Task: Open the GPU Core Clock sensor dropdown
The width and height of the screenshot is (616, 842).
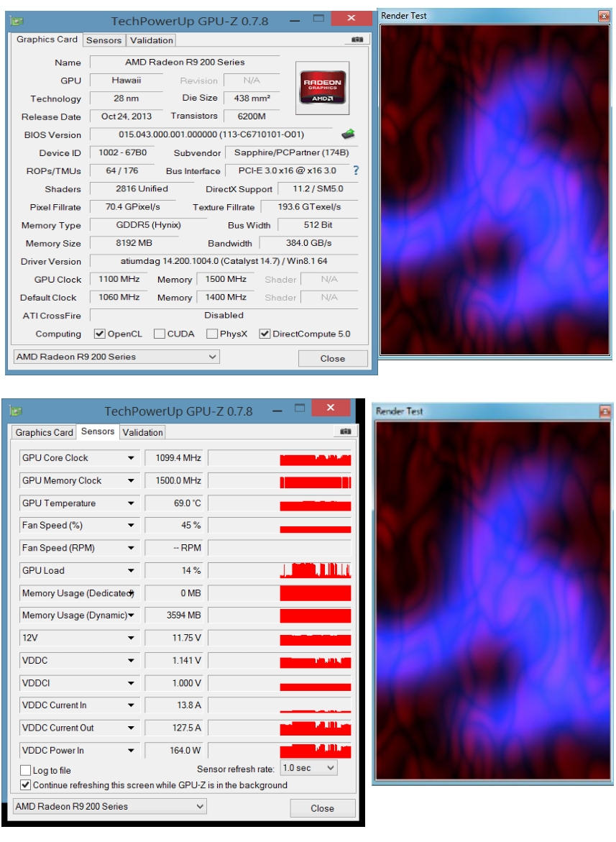Action: point(131,458)
